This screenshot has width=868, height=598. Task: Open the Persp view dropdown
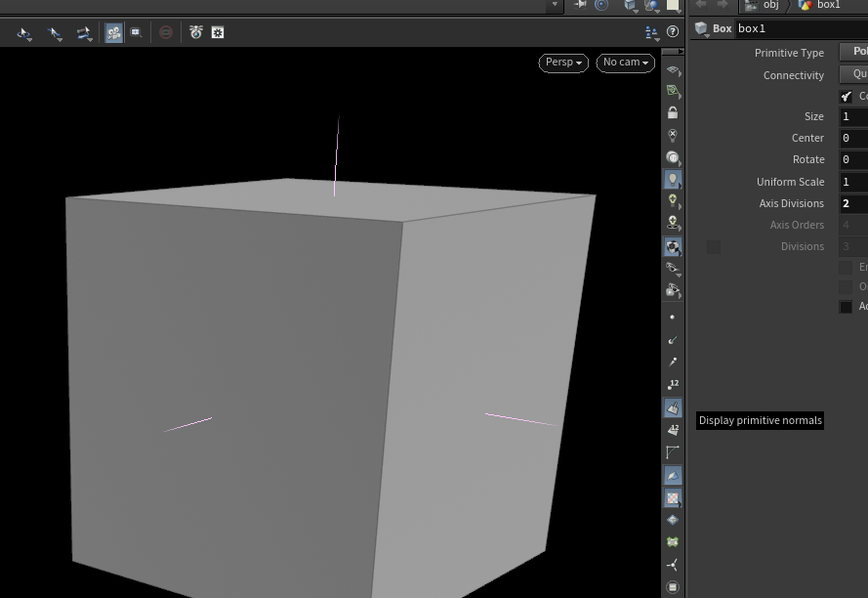[x=563, y=63]
